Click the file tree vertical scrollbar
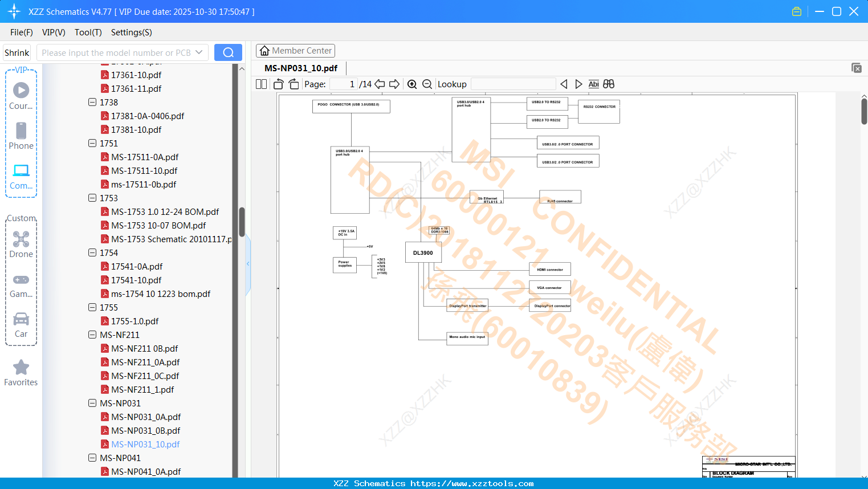This screenshot has height=489, width=868. 242,222
